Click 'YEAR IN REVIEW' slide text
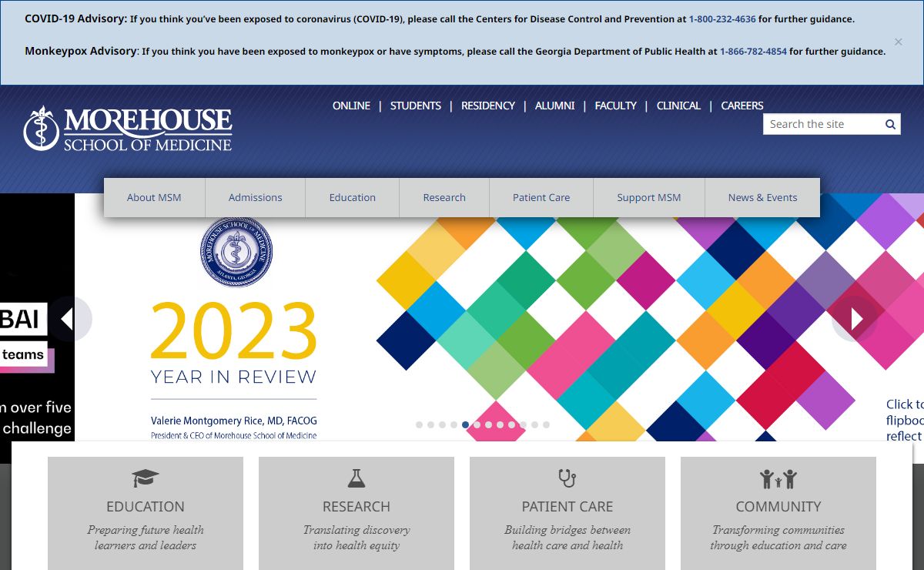The image size is (924, 570). coord(234,377)
